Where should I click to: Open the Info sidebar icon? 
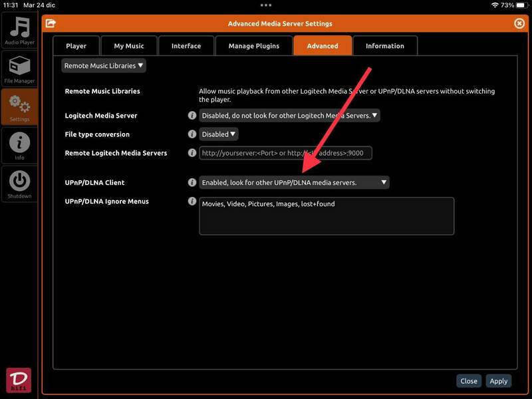point(19,146)
